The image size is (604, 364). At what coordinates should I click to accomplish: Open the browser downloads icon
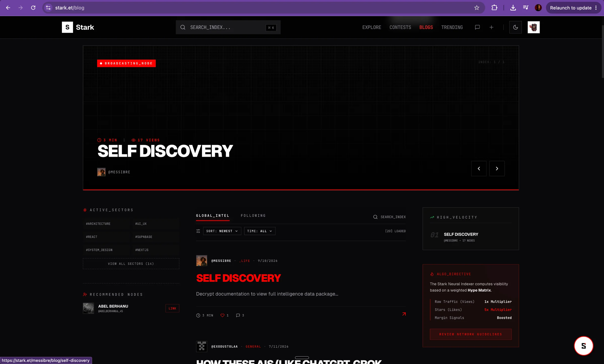pyautogui.click(x=513, y=8)
